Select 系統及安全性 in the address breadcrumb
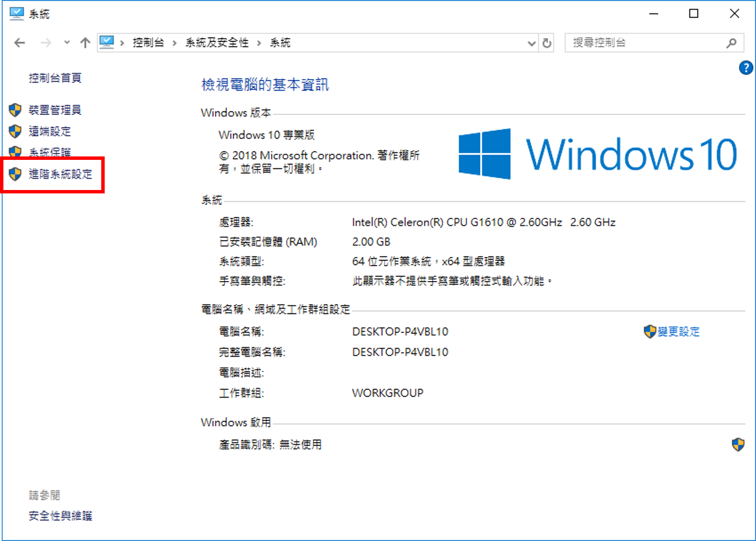The height and width of the screenshot is (541, 756). point(217,43)
